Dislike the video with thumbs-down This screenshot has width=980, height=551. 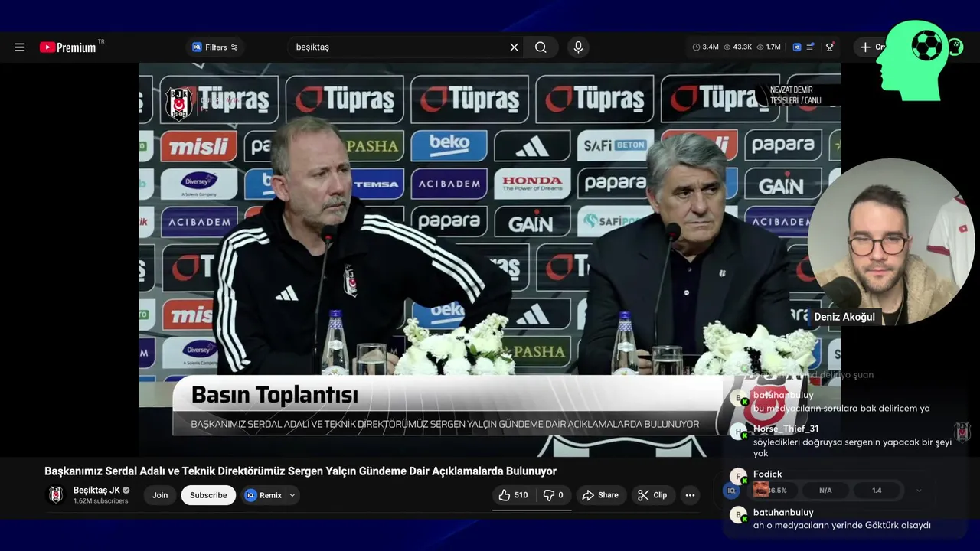[554, 495]
